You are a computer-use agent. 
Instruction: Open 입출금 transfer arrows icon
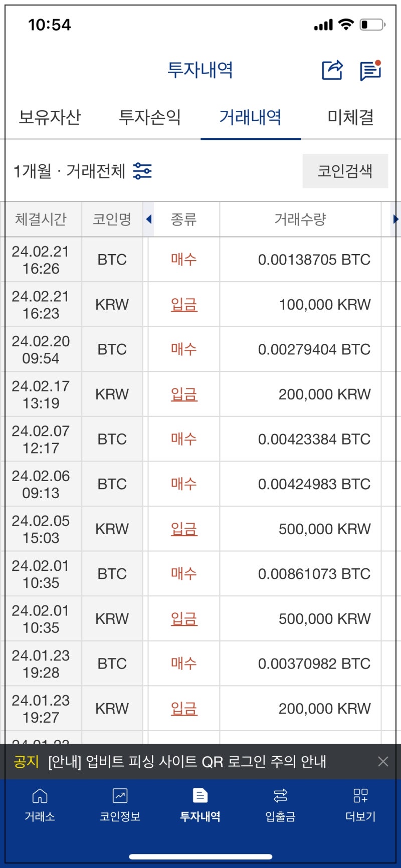pyautogui.click(x=280, y=796)
